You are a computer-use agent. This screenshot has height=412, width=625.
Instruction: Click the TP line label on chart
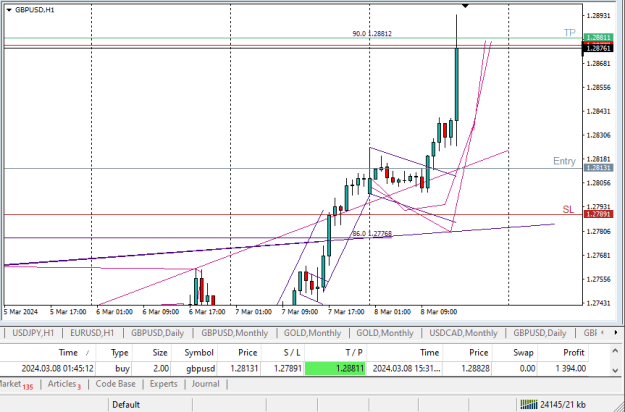click(570, 33)
